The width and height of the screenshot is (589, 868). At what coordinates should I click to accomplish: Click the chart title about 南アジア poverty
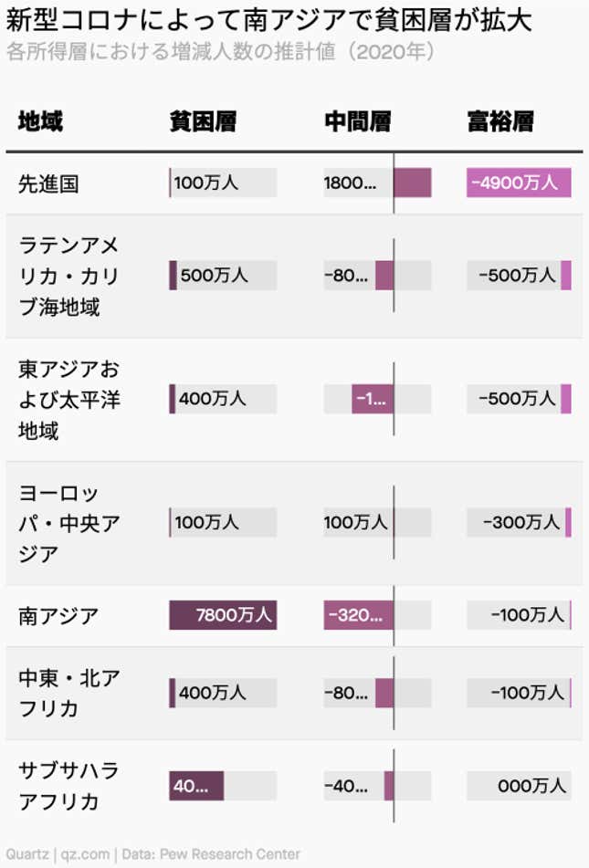coord(268,20)
